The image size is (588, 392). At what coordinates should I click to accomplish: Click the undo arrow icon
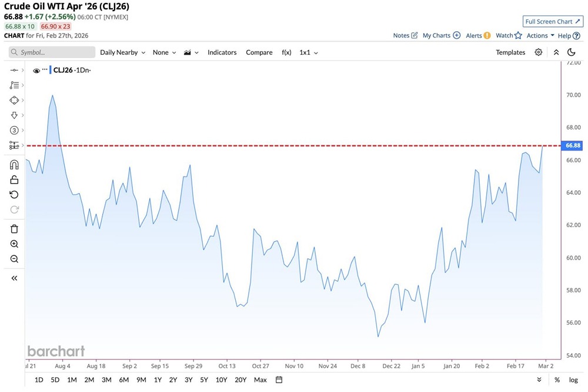coord(14,195)
